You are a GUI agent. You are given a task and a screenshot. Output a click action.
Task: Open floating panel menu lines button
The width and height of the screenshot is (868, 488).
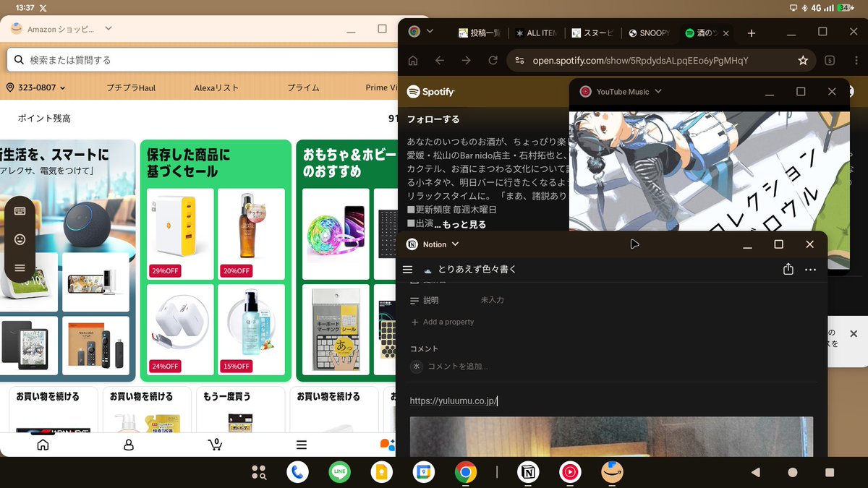20,267
